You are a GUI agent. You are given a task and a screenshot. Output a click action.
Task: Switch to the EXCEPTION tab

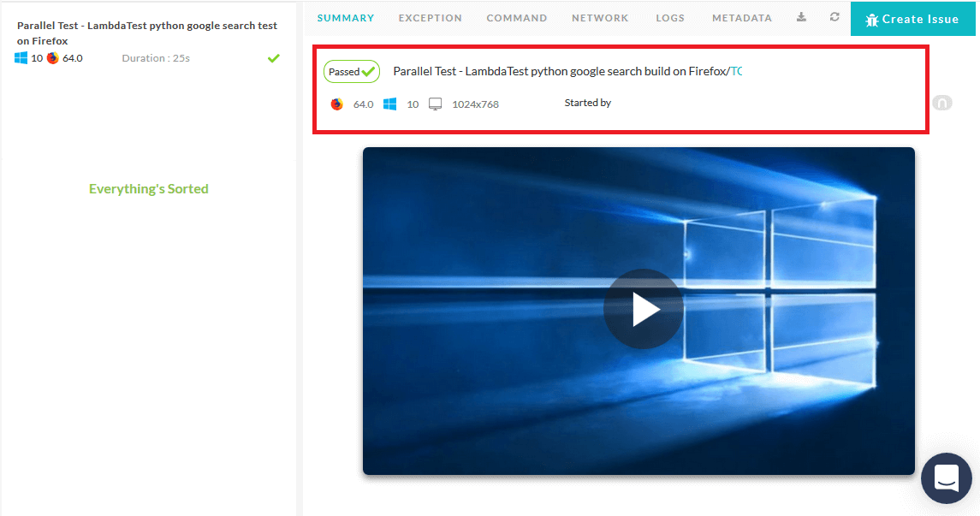[x=430, y=17]
